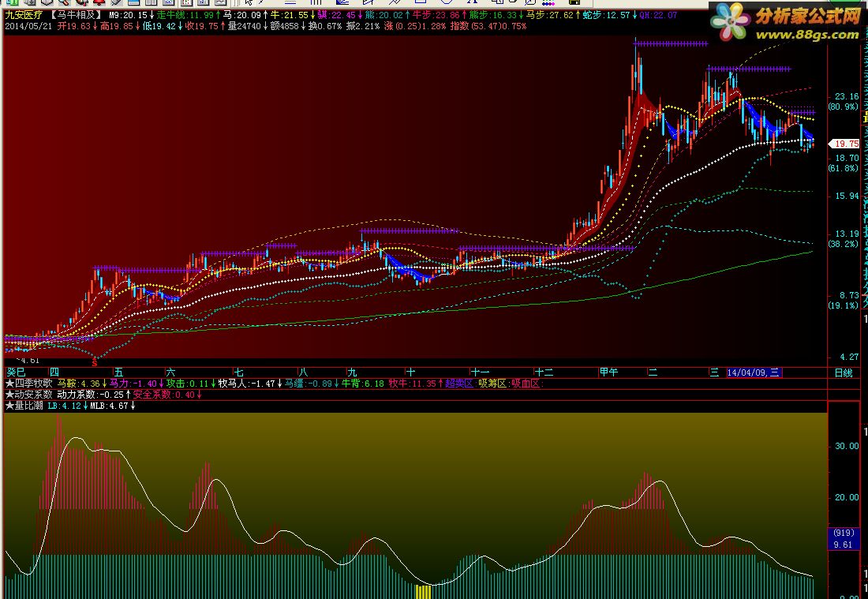
Task: Select the 牛步:23.86 value
Action: tap(436, 16)
